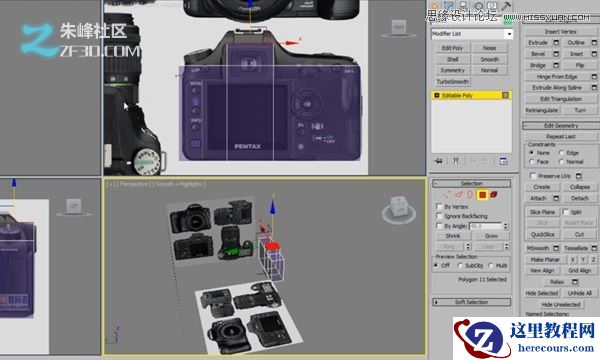
Task: Select Edge sub-object level icon
Action: 458,195
